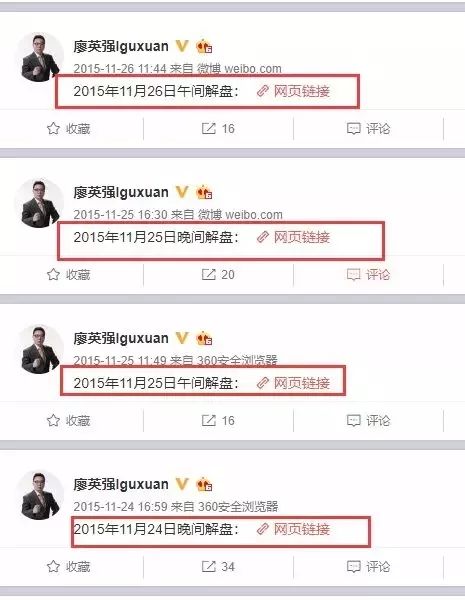Click the gold V verified badge on the top post
Image resolution: width=465 pixels, height=600 pixels.
(182, 46)
